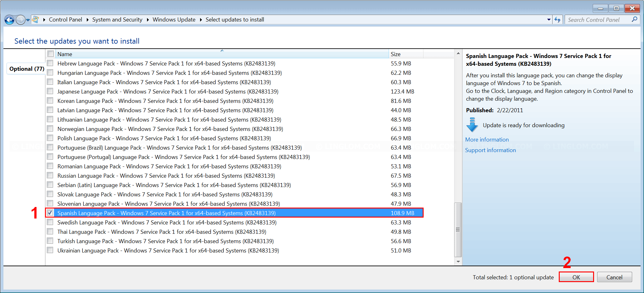This screenshot has width=644, height=293.
Task: Check the Japanese Language Pack checkbox
Action: tap(50, 91)
